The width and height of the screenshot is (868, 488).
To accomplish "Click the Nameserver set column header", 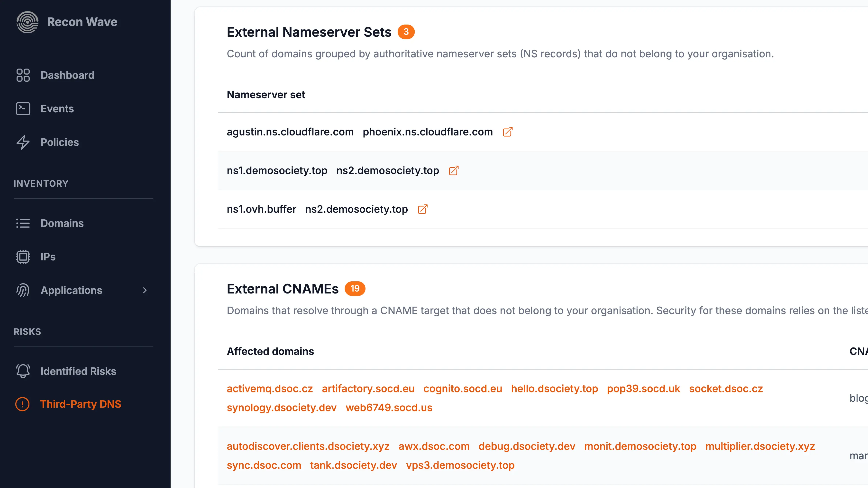I will coord(266,95).
